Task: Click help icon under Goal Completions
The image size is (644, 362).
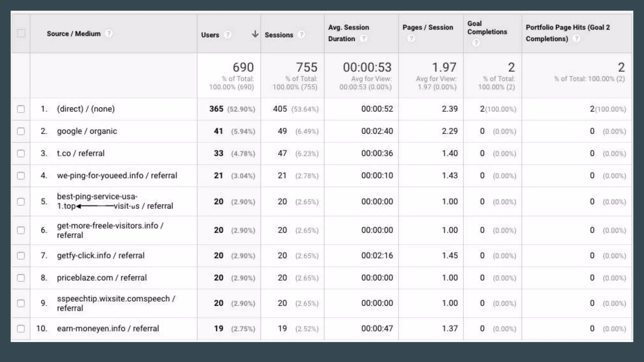Action: 476,43
